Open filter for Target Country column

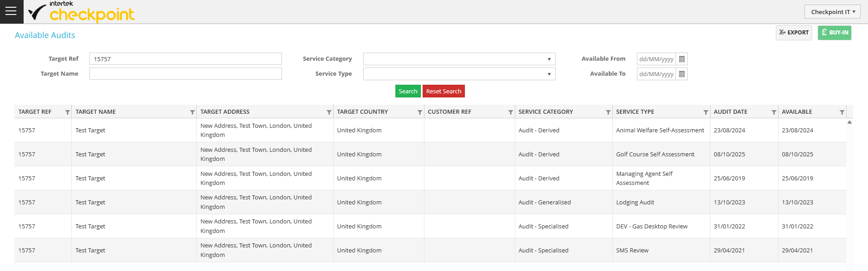point(419,112)
